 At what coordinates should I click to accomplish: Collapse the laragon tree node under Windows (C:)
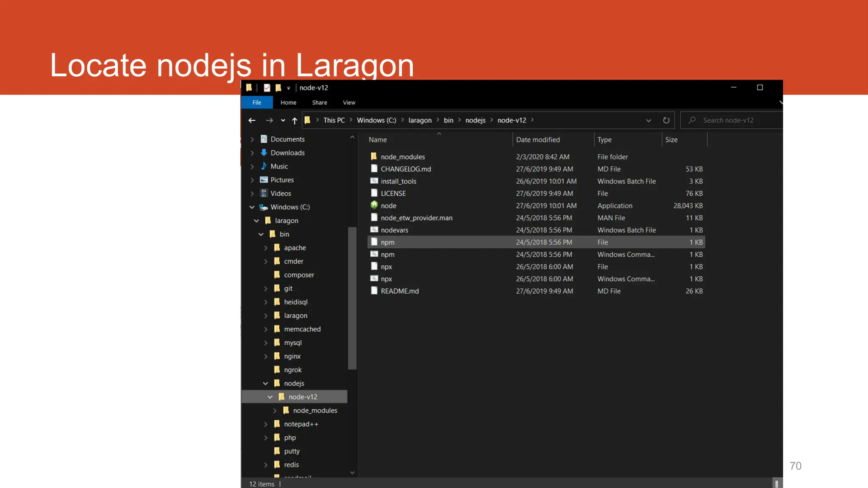click(x=256, y=221)
